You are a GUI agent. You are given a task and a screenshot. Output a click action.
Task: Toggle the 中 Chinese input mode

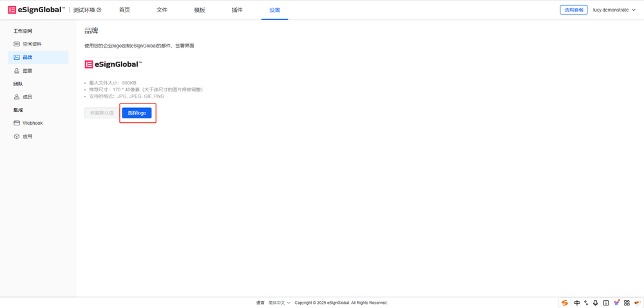[577, 303]
